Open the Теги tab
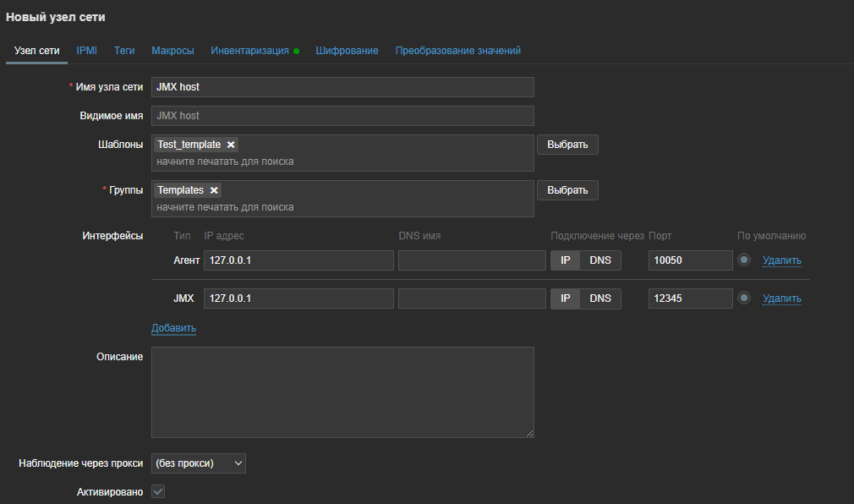 click(x=124, y=51)
